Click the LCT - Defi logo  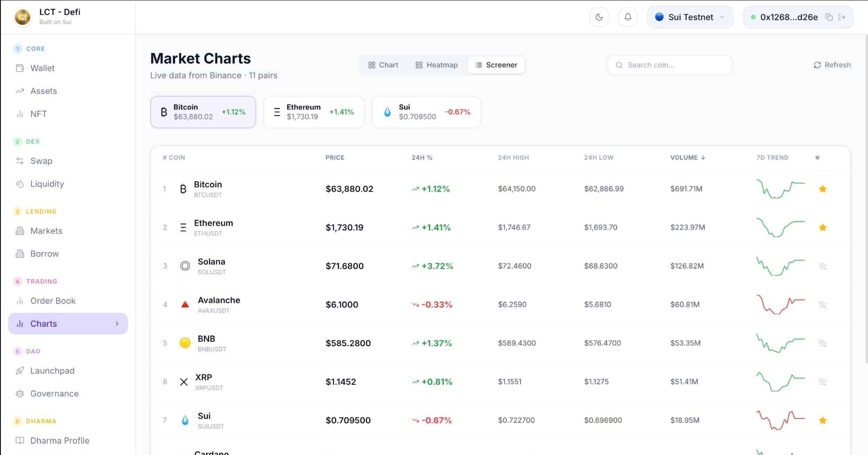coord(22,17)
